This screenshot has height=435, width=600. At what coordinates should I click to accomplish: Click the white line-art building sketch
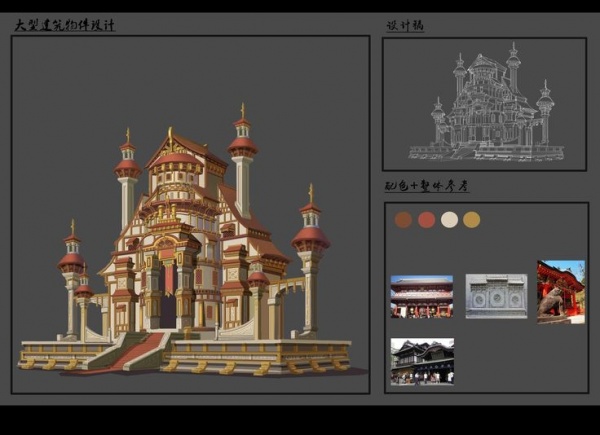(x=485, y=105)
